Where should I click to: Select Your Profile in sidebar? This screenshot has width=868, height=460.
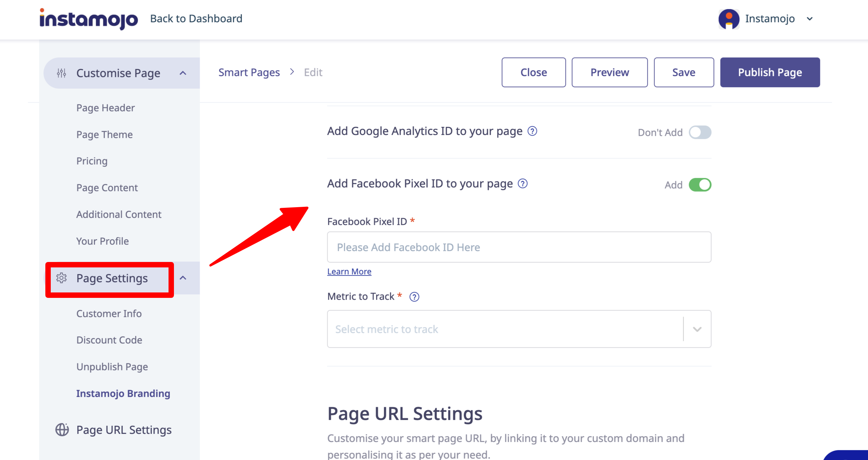point(103,241)
